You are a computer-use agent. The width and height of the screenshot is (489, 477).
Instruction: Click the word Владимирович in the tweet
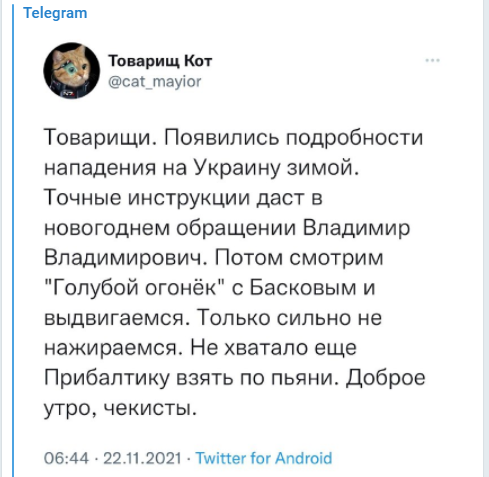[126, 257]
